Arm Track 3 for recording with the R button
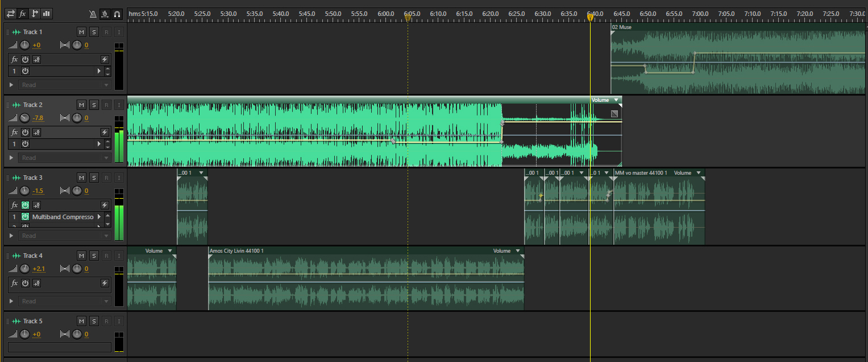Viewport: 868px width, 362px height. [106, 177]
